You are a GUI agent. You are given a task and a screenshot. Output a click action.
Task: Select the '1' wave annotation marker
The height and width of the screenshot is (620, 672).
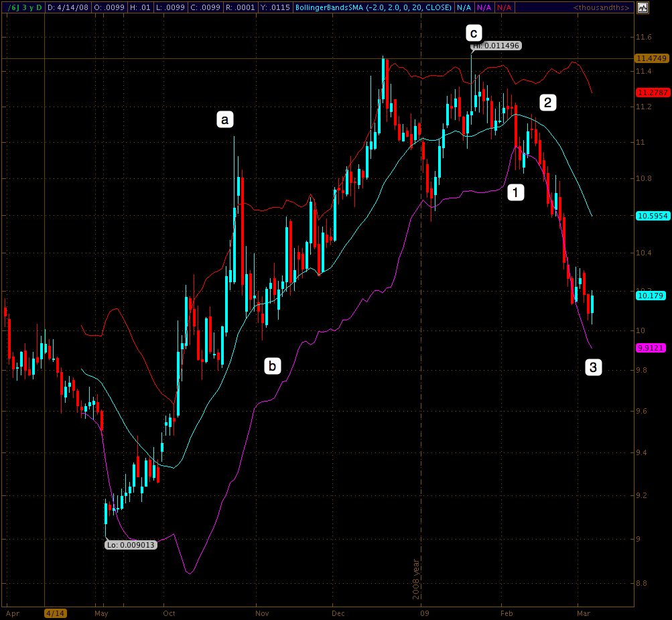click(x=515, y=192)
